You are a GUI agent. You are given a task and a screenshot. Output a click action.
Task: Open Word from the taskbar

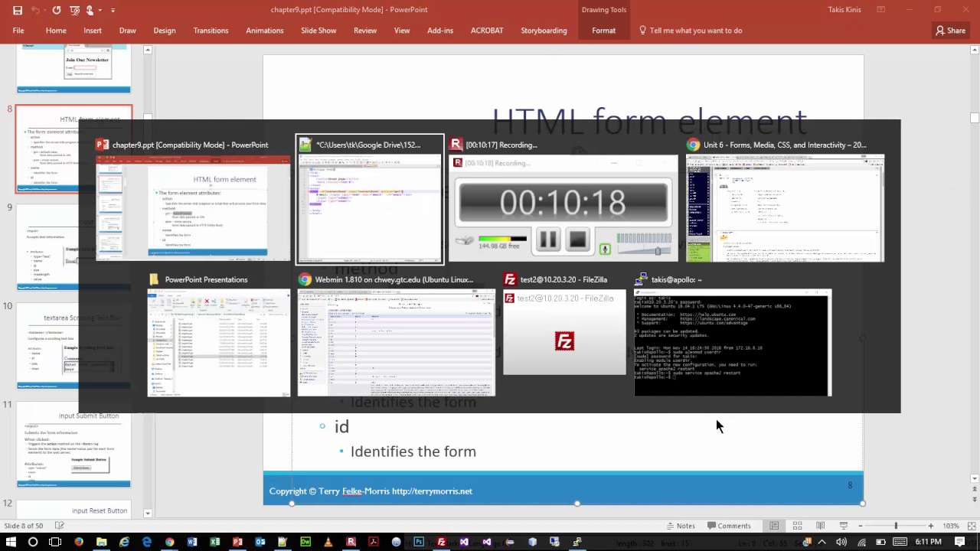point(192,542)
